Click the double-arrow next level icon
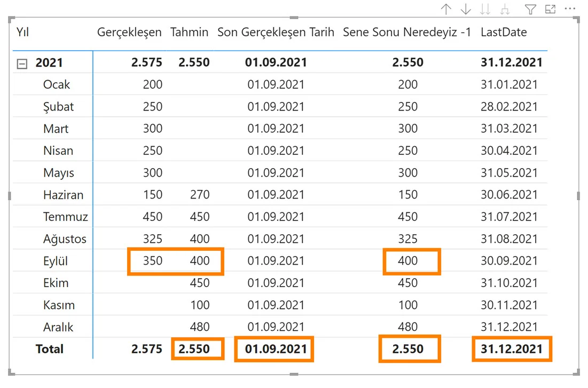588x388 pixels. point(485,9)
